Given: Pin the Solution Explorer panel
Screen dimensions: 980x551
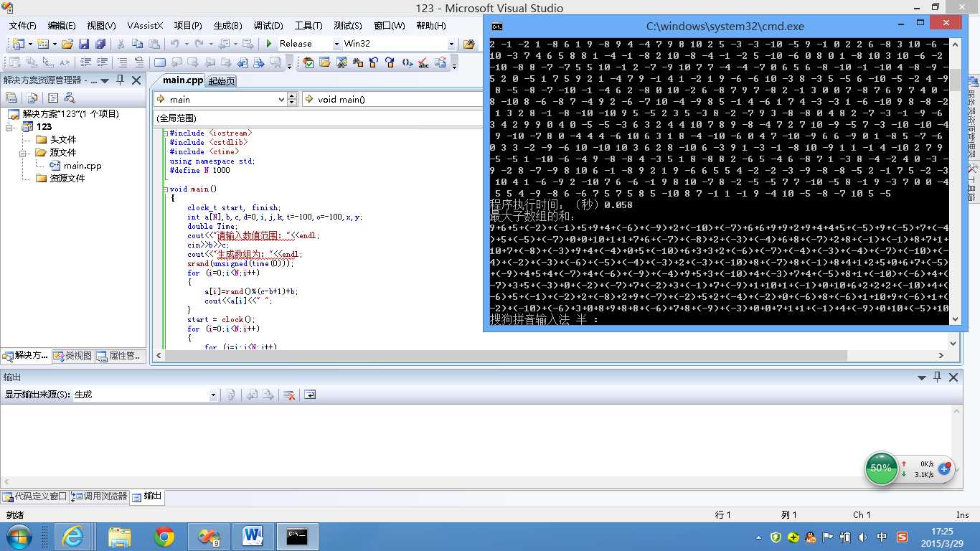Looking at the screenshot, I should tap(121, 80).
